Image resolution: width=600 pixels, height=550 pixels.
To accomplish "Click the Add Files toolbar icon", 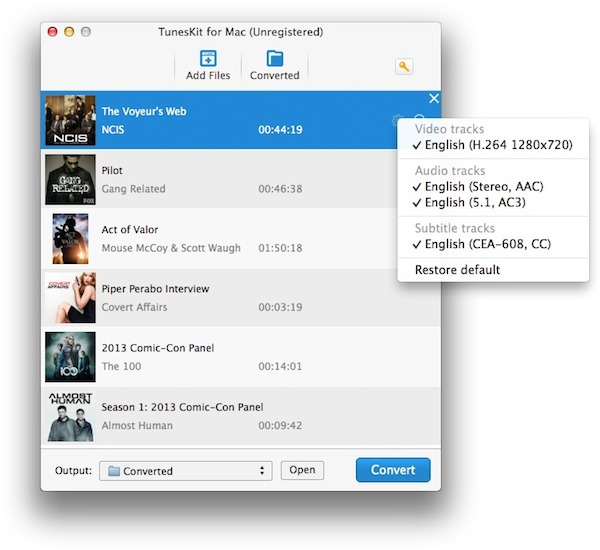I will click(x=208, y=59).
